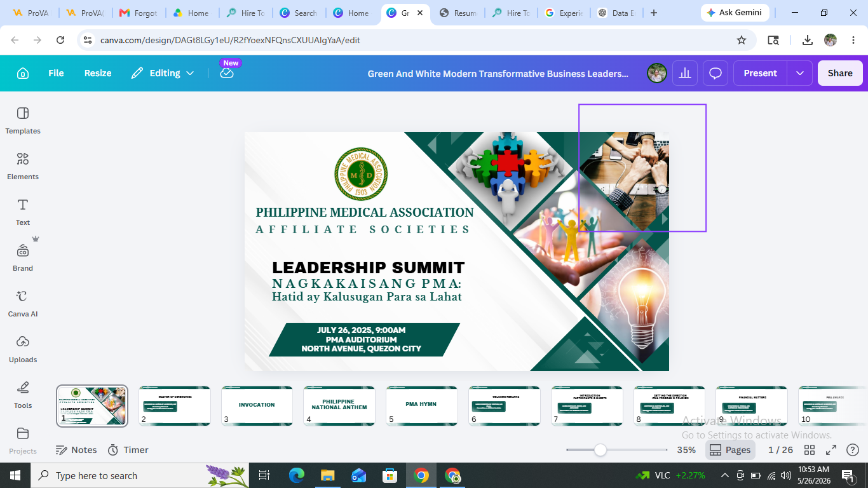868x488 pixels.
Task: Select page 6 Welcome Remarks thumbnail
Action: pos(505,405)
